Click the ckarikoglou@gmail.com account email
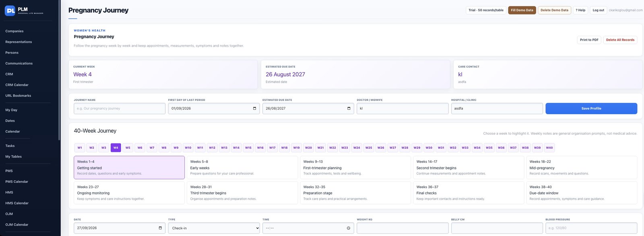Viewport: 644px width, 236px height. (x=625, y=10)
